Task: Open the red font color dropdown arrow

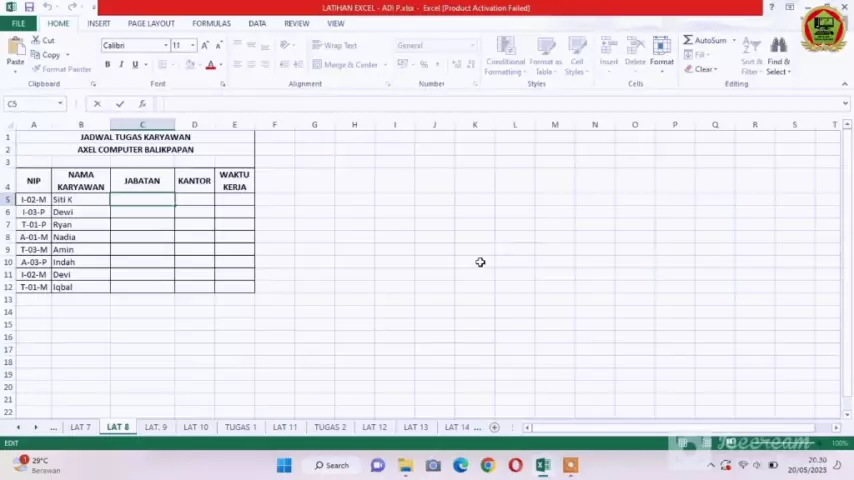Action: (x=221, y=65)
